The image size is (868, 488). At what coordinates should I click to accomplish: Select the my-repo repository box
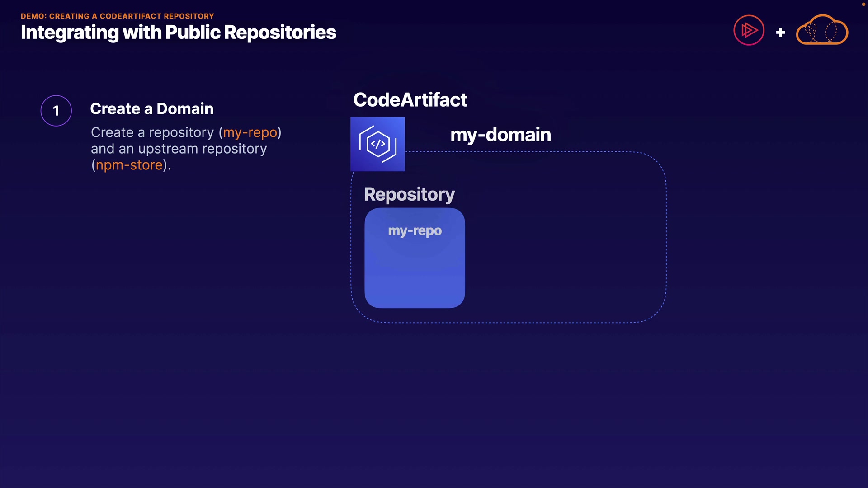(x=415, y=276)
